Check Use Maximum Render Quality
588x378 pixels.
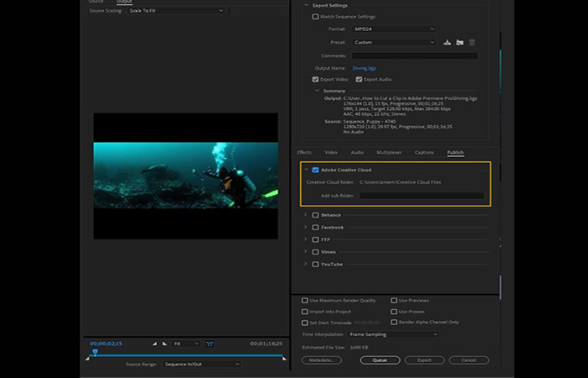click(305, 301)
